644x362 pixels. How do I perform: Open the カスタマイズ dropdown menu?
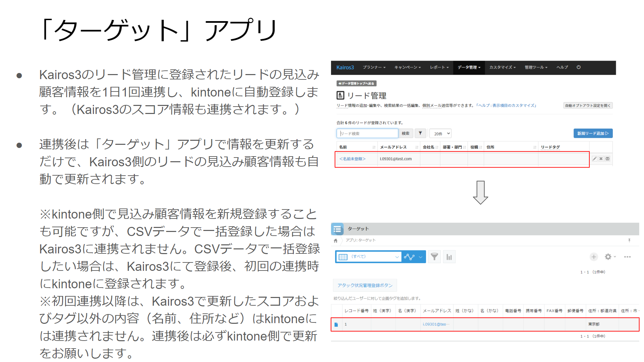point(502,67)
